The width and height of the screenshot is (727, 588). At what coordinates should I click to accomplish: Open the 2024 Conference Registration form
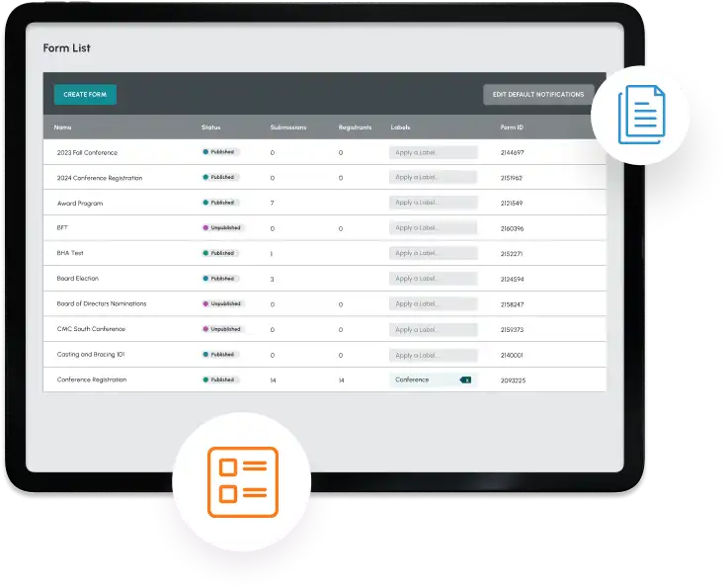tap(100, 178)
